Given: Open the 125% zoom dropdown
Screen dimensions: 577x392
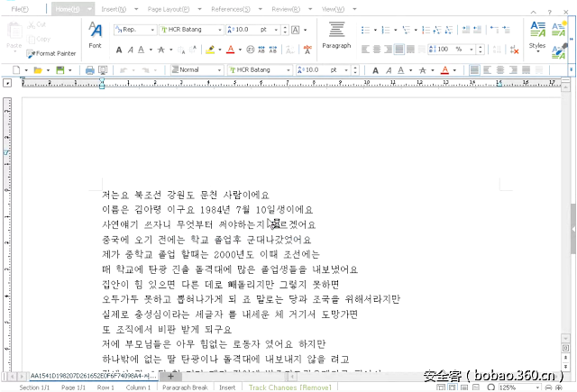Looking at the screenshot, I should click(x=537, y=387).
